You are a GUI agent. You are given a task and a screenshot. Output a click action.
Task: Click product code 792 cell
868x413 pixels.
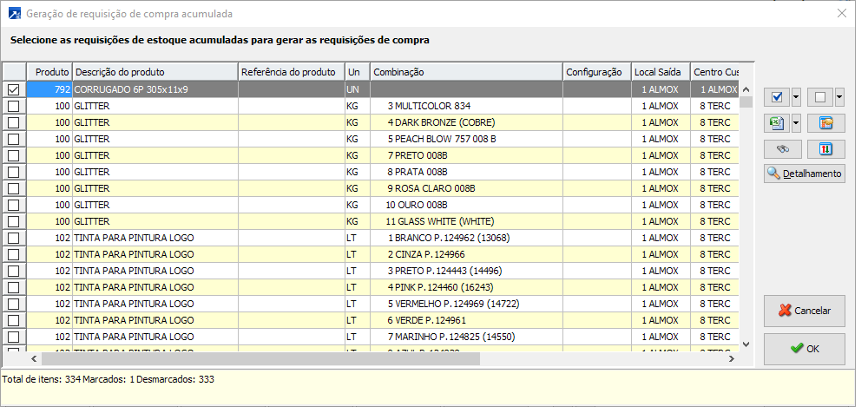tap(49, 89)
